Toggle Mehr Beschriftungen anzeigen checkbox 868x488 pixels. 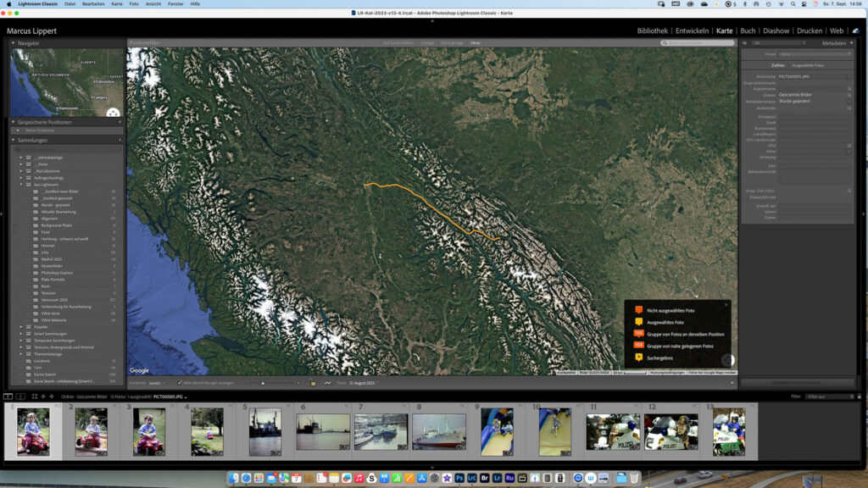click(x=180, y=383)
